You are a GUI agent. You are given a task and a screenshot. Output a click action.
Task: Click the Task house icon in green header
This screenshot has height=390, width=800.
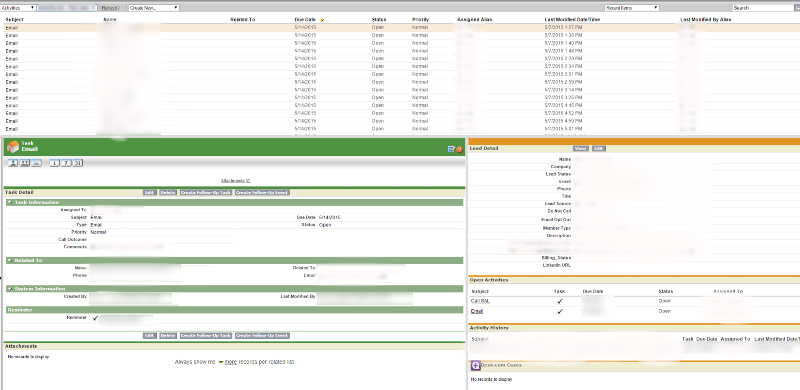(x=13, y=147)
